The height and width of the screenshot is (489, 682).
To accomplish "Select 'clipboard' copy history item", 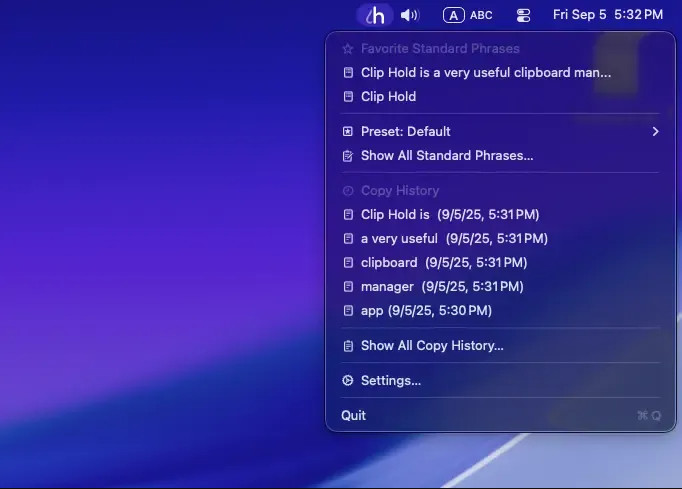I will pyautogui.click(x=501, y=262).
